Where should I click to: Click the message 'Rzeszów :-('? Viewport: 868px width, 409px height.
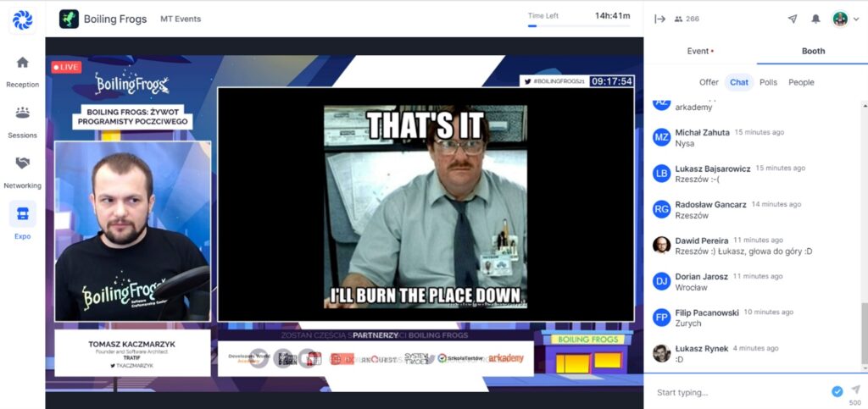point(697,179)
